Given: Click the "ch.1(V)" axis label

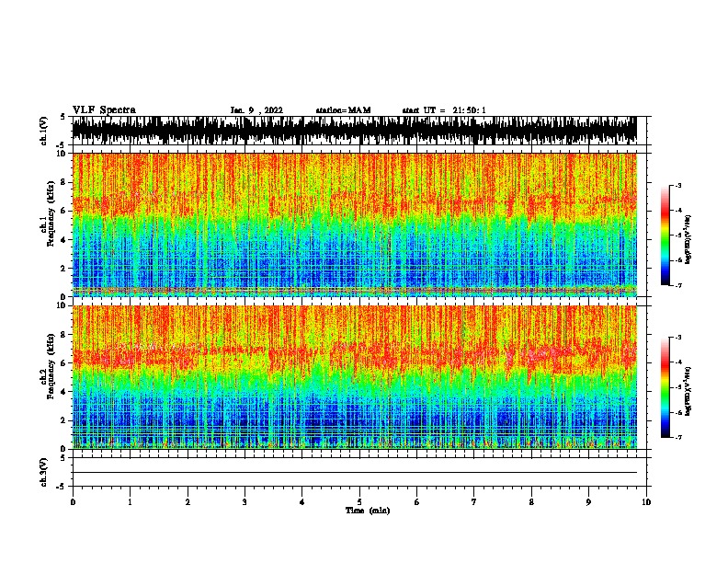Looking at the screenshot, I should 44,131.
